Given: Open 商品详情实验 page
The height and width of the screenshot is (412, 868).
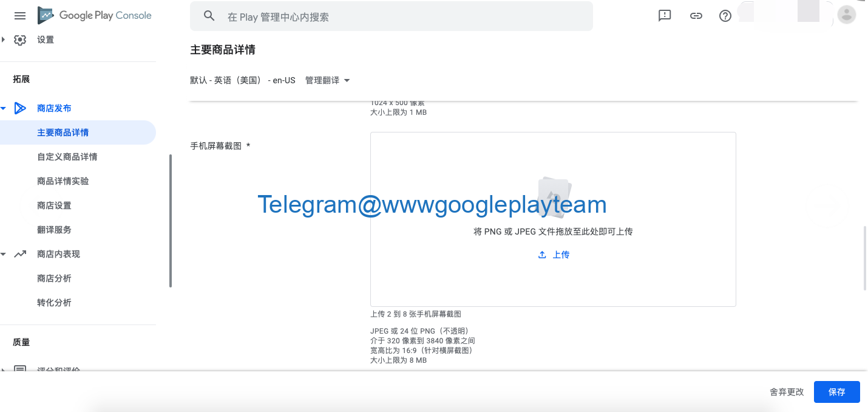Looking at the screenshot, I should (x=63, y=181).
